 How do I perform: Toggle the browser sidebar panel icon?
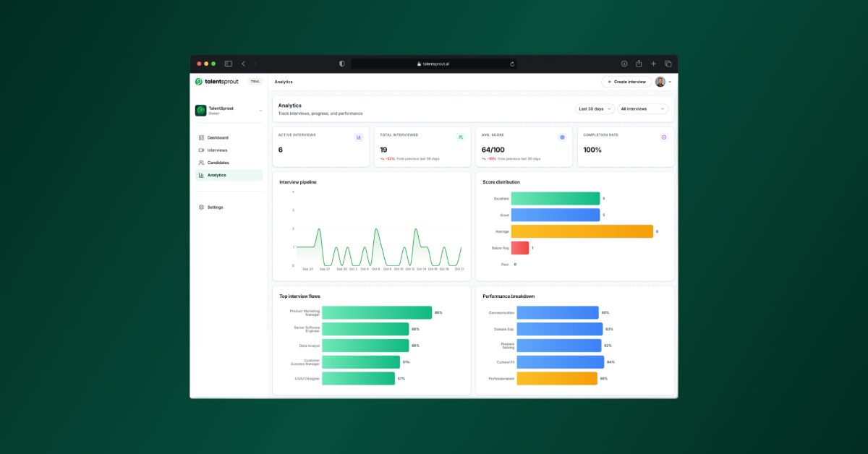[x=228, y=64]
